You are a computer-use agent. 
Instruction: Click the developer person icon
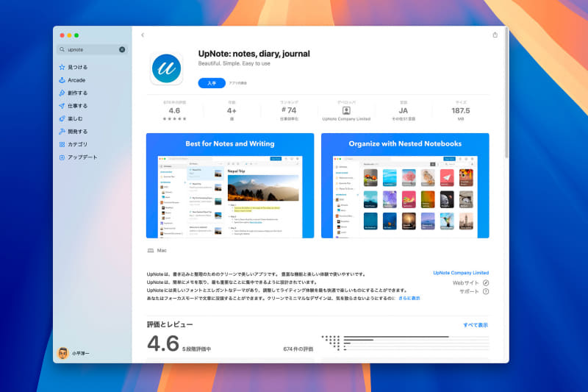click(346, 110)
